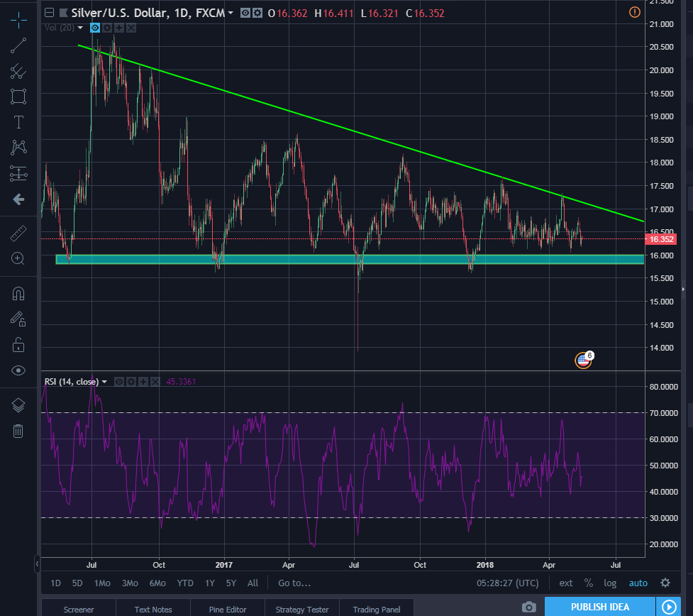Screen dimensions: 693x616
Task: Open Vol (20) indicator settings
Action: [107, 28]
